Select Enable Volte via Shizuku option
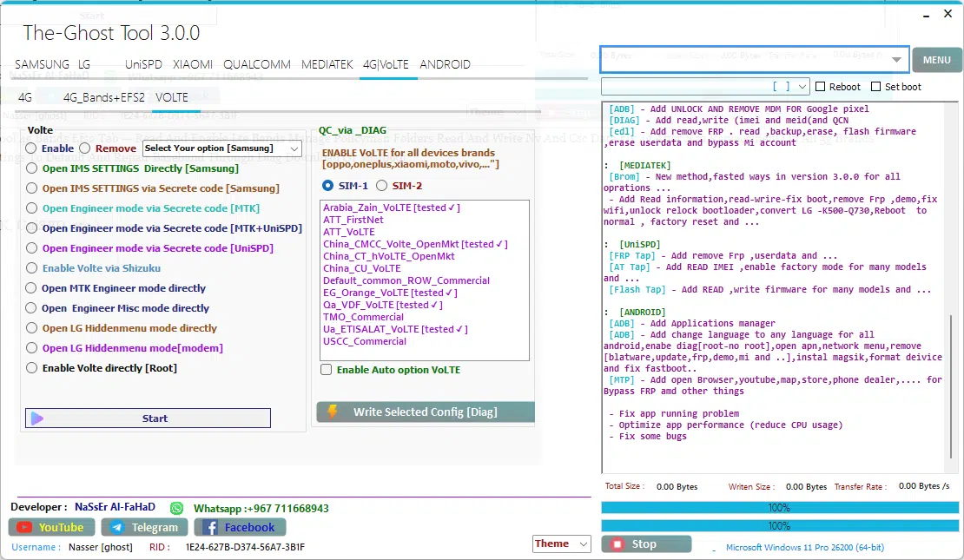 tap(31, 268)
